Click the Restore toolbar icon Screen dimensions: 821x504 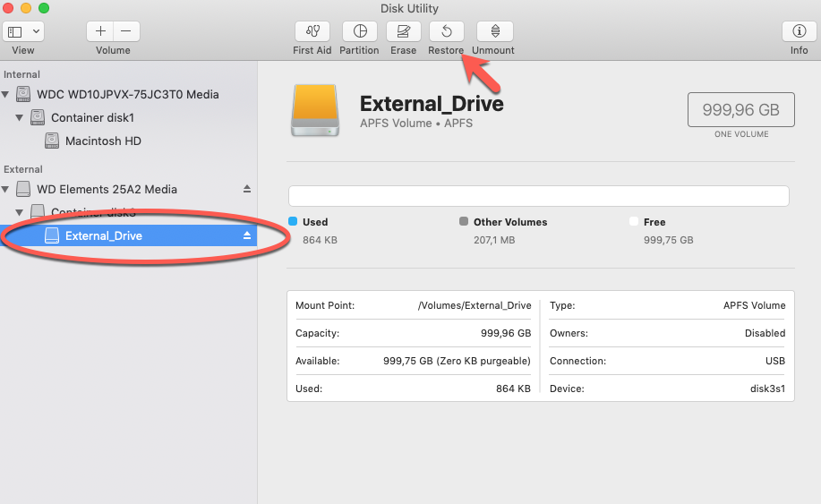tap(446, 31)
